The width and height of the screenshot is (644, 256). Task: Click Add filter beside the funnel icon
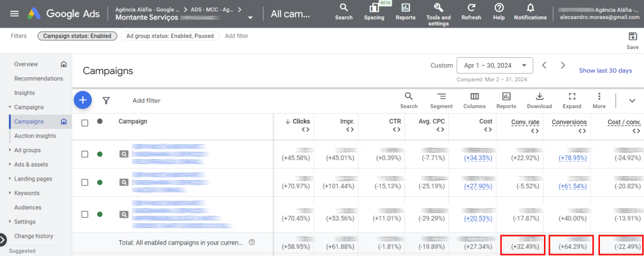pyautogui.click(x=146, y=100)
